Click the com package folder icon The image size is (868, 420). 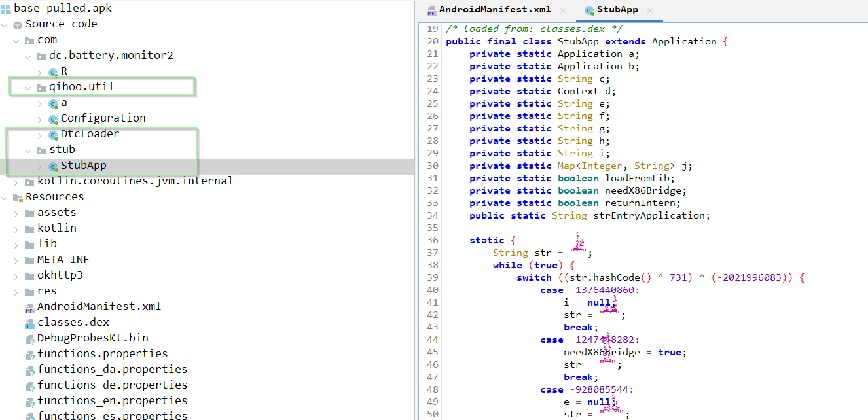click(29, 41)
